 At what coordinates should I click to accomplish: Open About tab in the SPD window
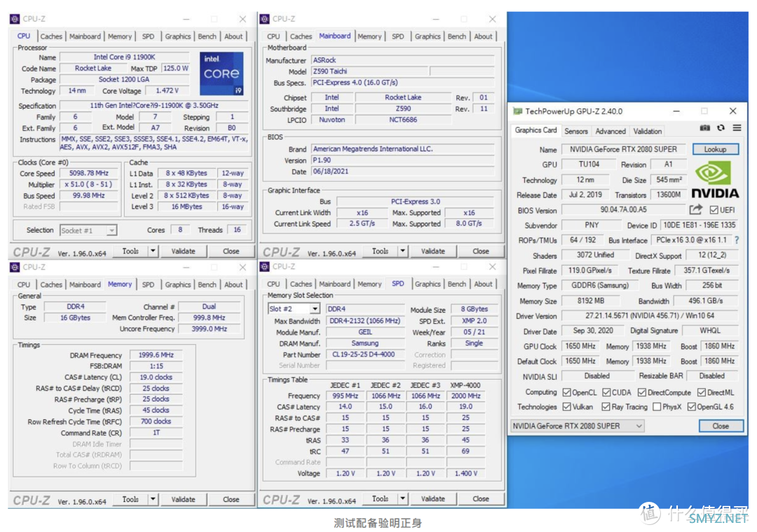(483, 284)
